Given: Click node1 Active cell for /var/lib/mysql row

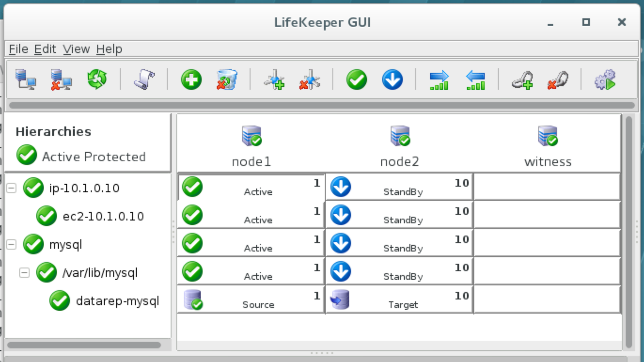Looking at the screenshot, I should click(251, 271).
